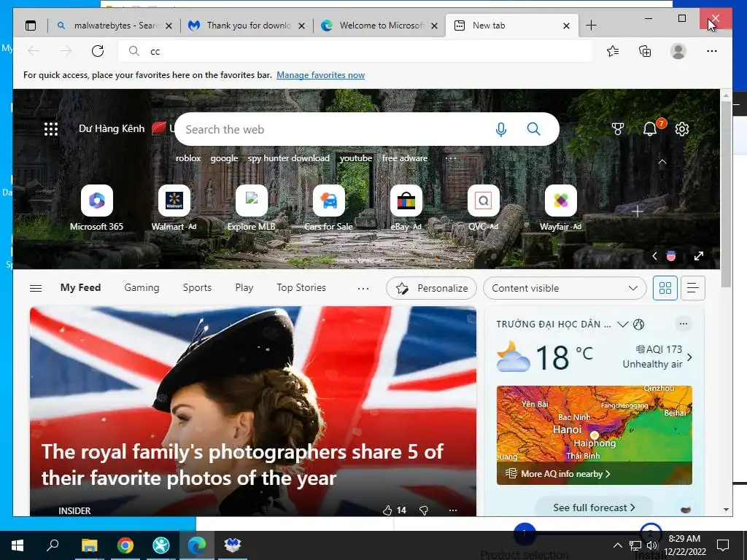747x560 pixels.
Task: Show more search suggestions ellipsis
Action: pos(451,158)
